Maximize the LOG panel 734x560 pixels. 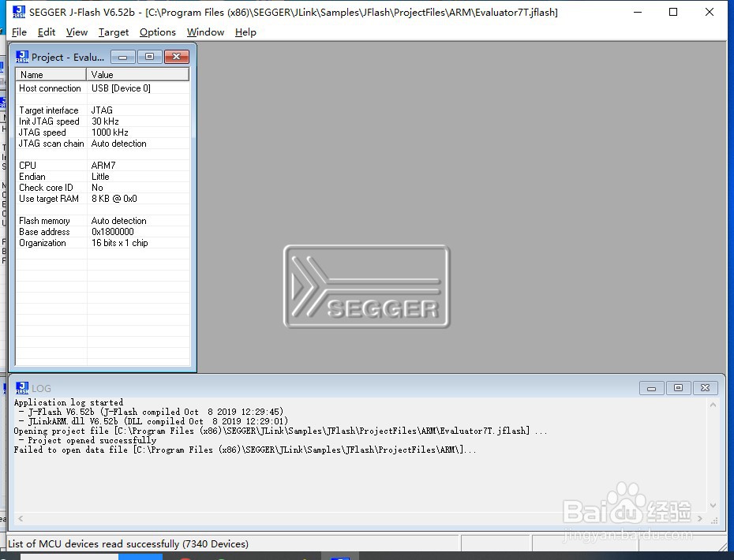[678, 388]
